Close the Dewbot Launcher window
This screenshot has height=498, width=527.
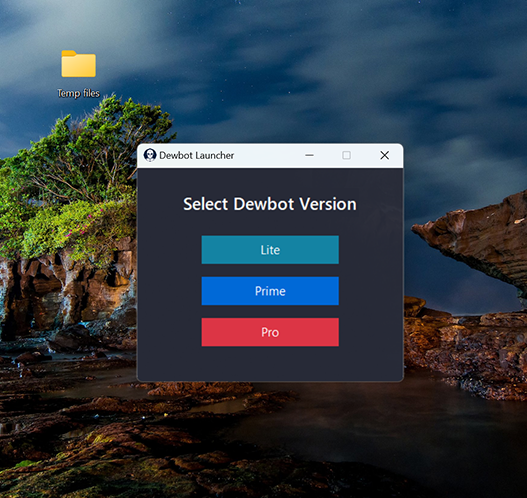[x=384, y=155]
